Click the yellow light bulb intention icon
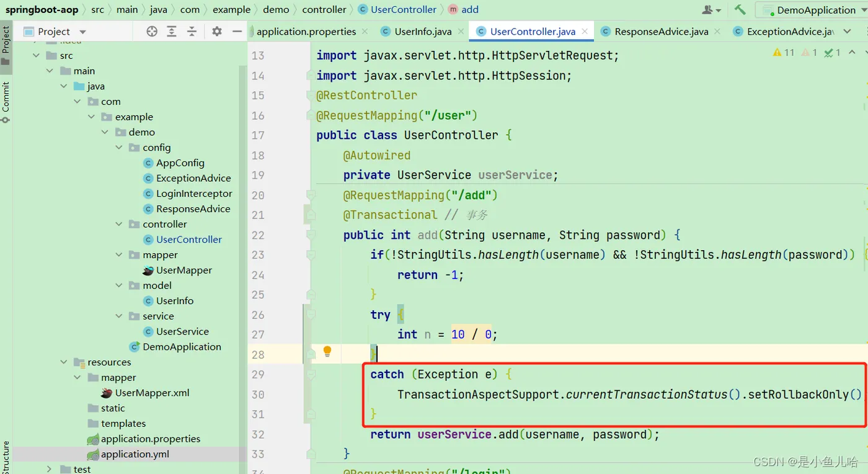 click(x=327, y=352)
